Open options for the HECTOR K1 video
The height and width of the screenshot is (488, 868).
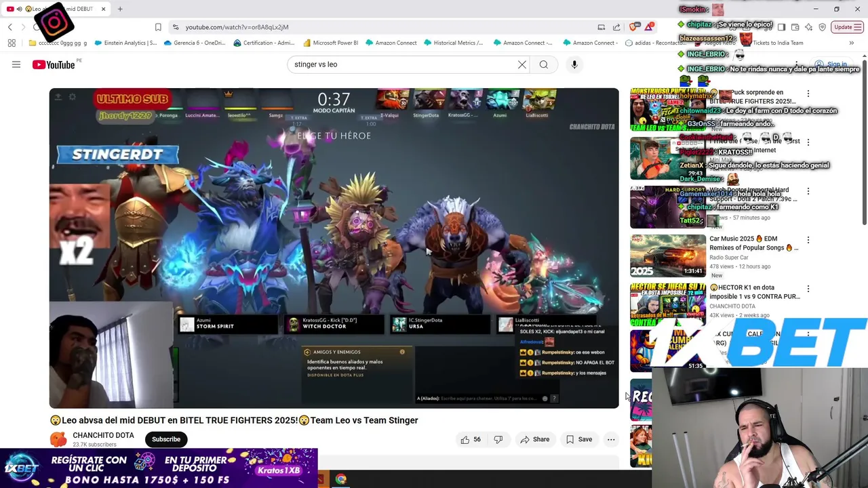[x=808, y=289]
